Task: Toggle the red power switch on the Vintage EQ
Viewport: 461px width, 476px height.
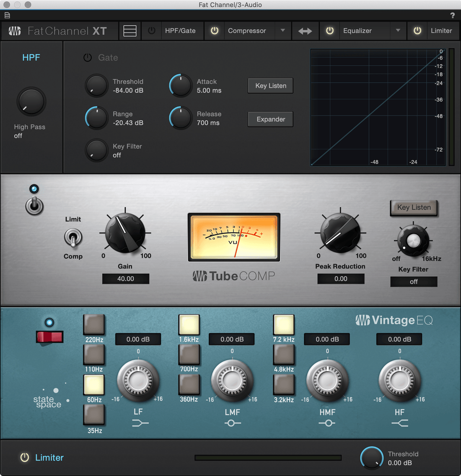Action: (49, 337)
